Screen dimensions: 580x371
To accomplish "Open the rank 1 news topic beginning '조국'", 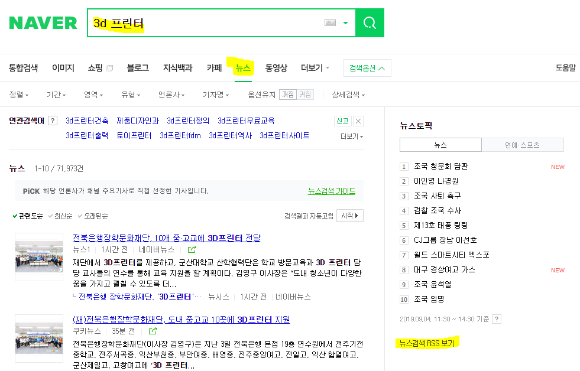I will [x=441, y=166].
